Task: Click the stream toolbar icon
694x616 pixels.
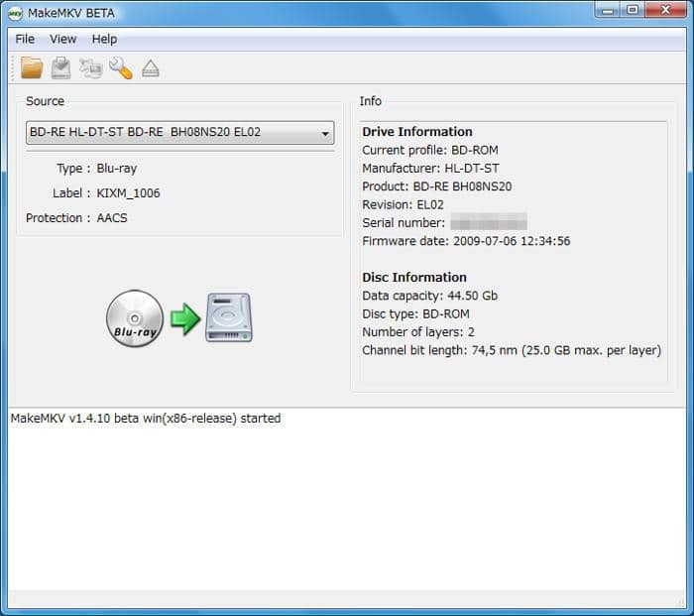Action: tap(91, 68)
